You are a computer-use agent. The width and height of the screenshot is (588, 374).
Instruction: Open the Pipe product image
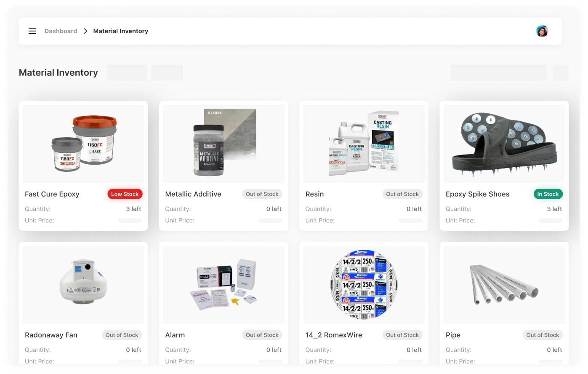click(504, 285)
